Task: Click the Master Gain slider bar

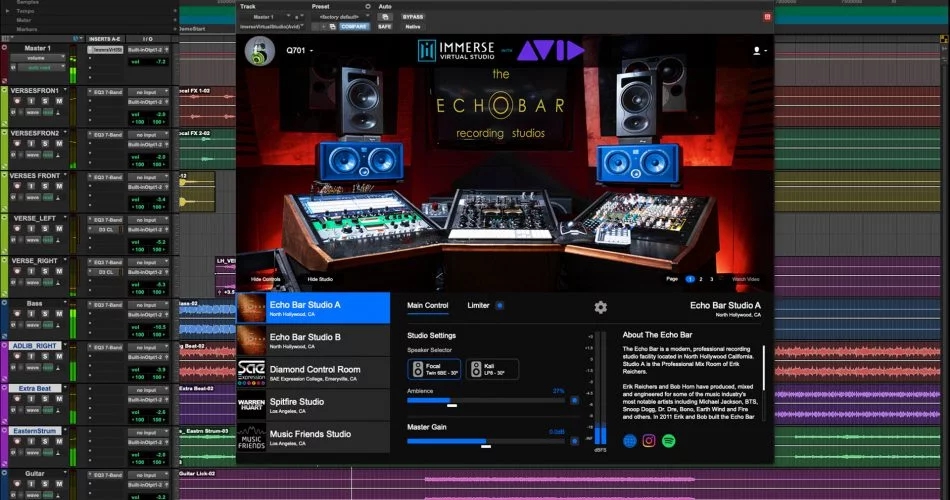Action: 486,441
